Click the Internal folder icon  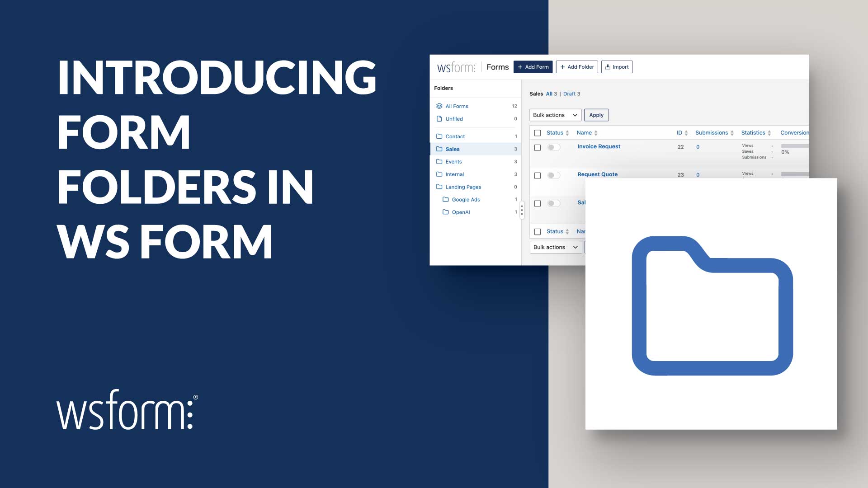coord(439,174)
